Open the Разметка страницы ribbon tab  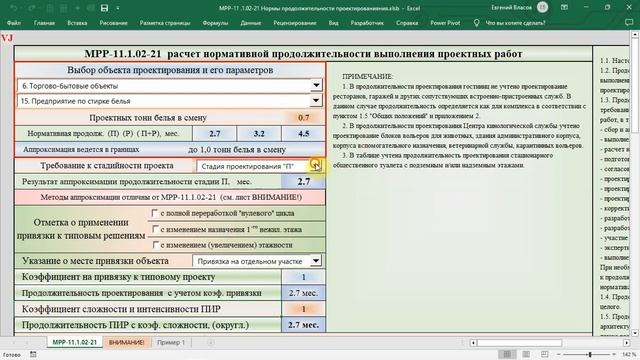(x=165, y=23)
